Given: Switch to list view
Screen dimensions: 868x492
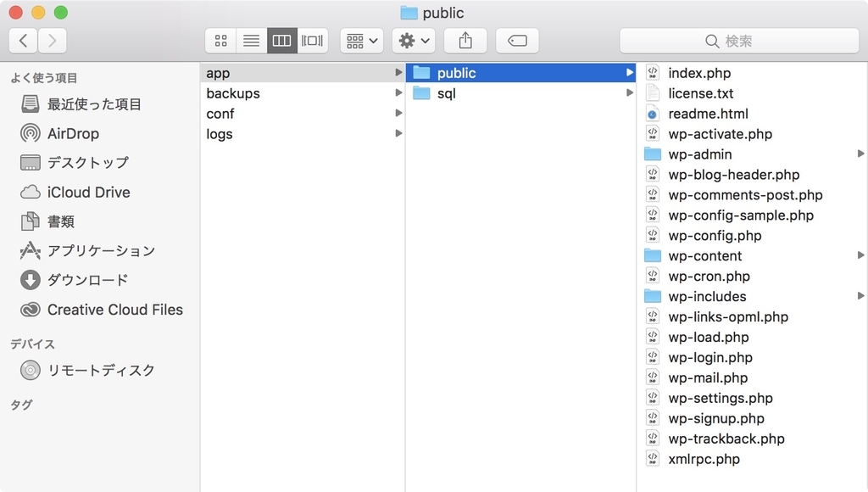Looking at the screenshot, I should (x=251, y=41).
